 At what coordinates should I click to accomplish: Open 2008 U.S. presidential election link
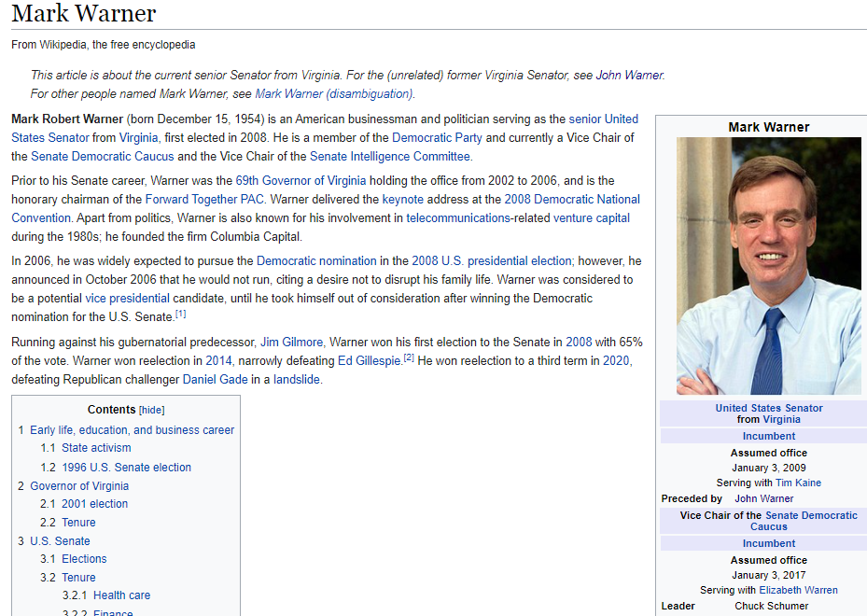492,261
